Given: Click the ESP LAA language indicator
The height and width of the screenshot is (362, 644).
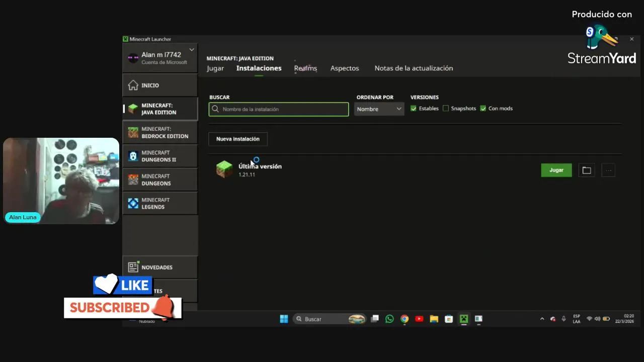Looking at the screenshot, I should tap(577, 319).
